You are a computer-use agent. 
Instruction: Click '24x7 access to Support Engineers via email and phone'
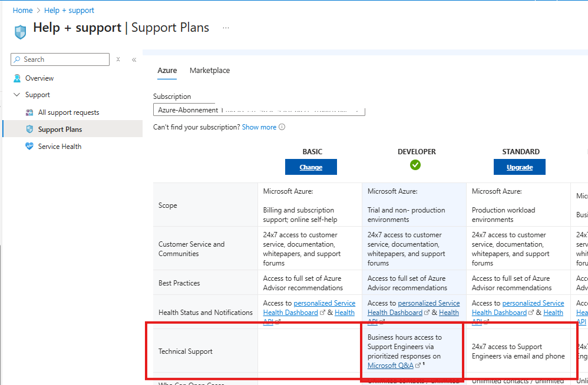click(x=518, y=351)
